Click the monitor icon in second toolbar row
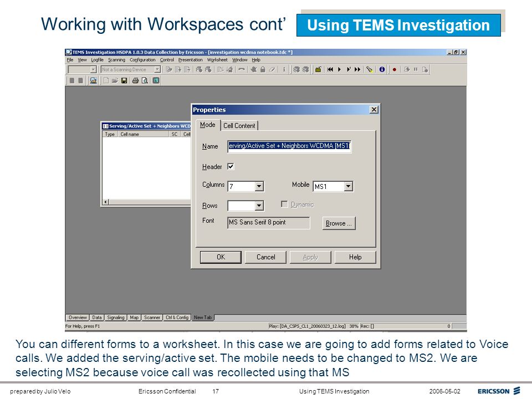 click(x=93, y=80)
